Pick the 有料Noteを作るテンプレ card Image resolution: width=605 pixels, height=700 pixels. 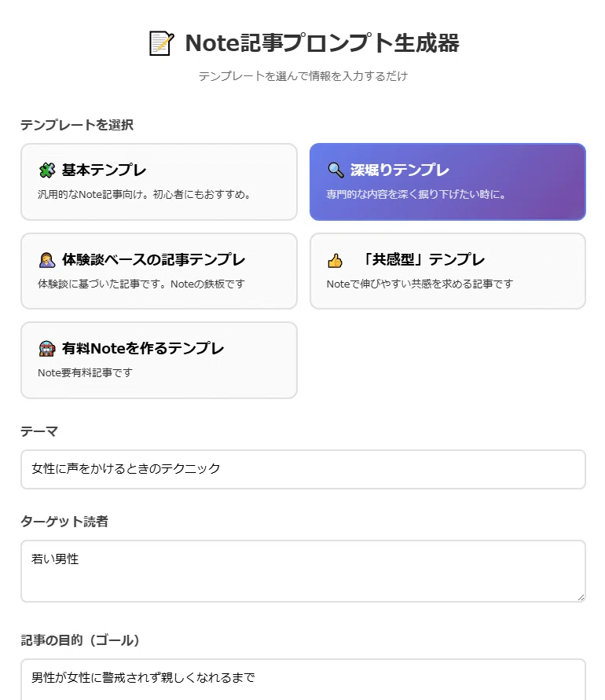159,361
